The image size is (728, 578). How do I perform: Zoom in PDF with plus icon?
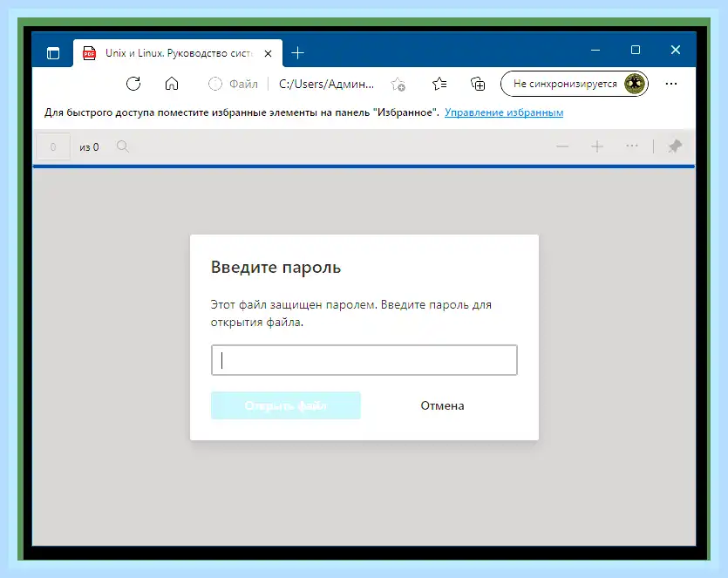pyautogui.click(x=597, y=146)
